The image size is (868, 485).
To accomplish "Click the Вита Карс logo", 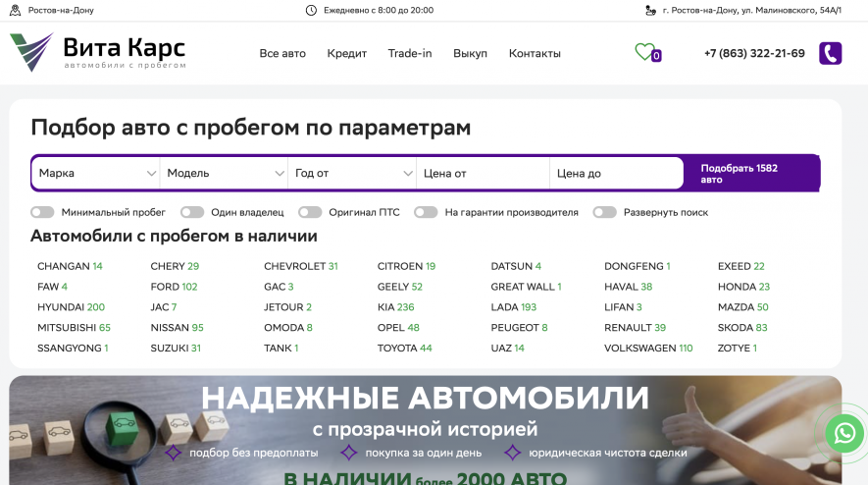I will (x=97, y=52).
